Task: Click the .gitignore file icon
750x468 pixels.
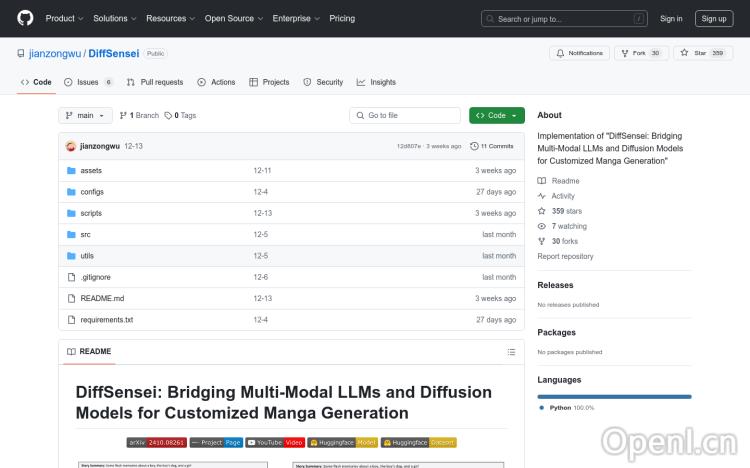Action: (x=71, y=277)
